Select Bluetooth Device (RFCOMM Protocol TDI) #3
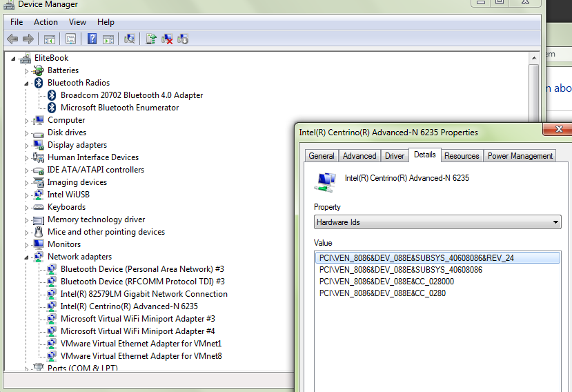Screen dimensions: 572x392 point(143,282)
